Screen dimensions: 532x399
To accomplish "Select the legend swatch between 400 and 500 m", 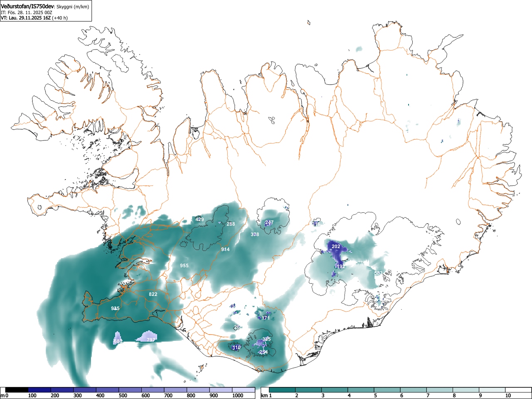I will click(108, 390).
